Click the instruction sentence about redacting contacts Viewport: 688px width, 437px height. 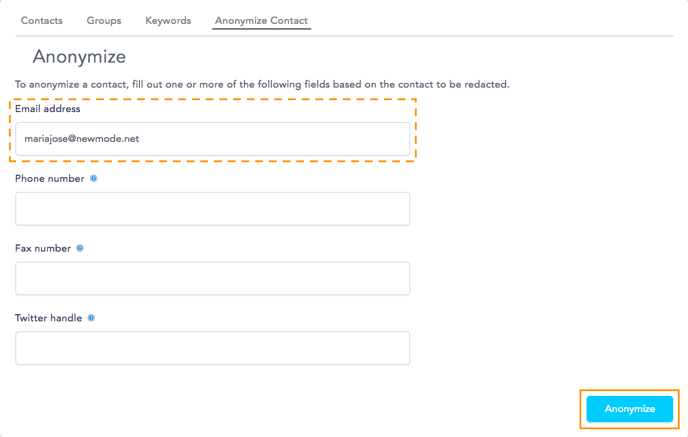262,84
